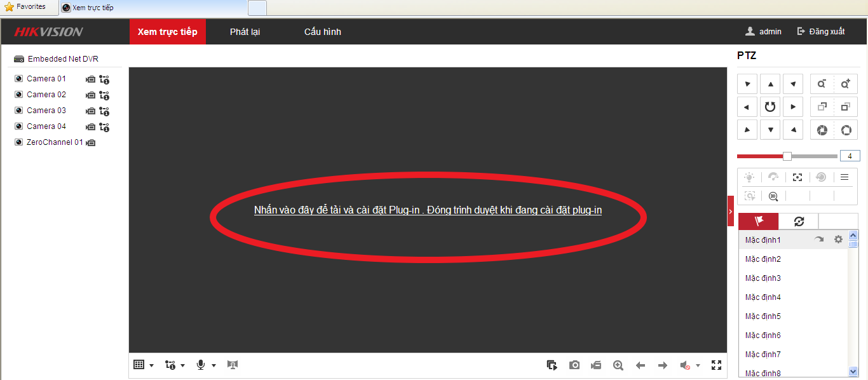Viewport: 868px width, 380px height.
Task: Click the PTZ speed value field
Action: click(x=850, y=156)
